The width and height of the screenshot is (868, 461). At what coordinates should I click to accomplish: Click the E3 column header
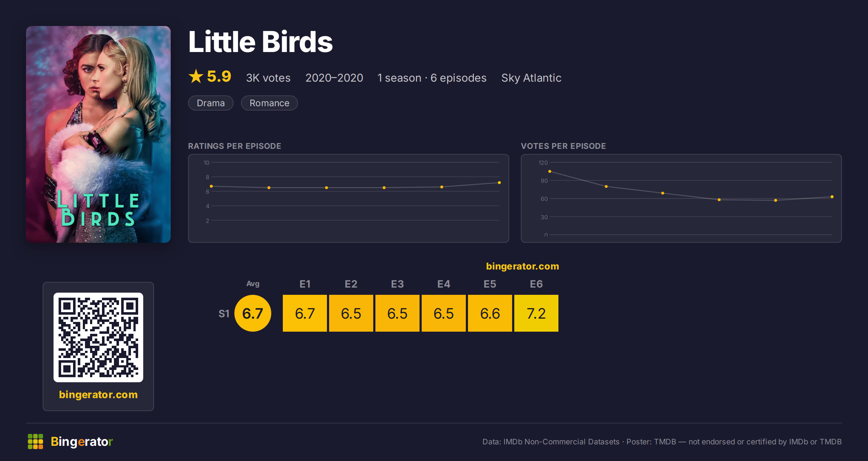(397, 284)
